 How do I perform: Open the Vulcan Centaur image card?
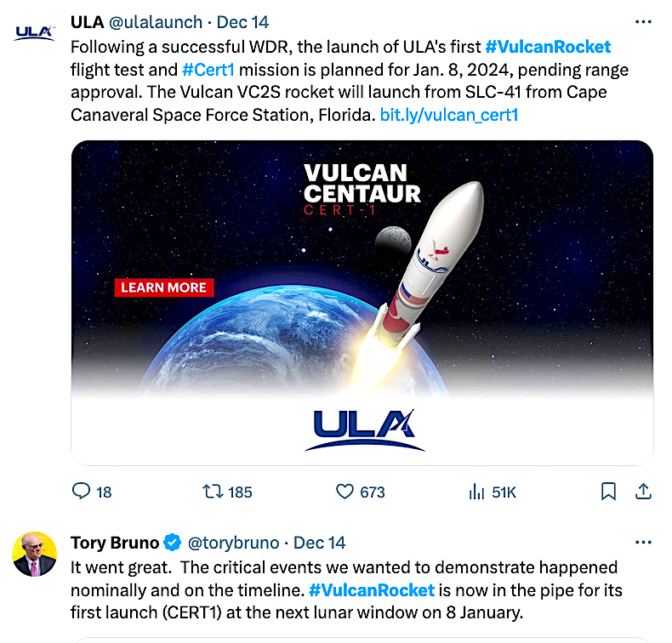[362, 302]
